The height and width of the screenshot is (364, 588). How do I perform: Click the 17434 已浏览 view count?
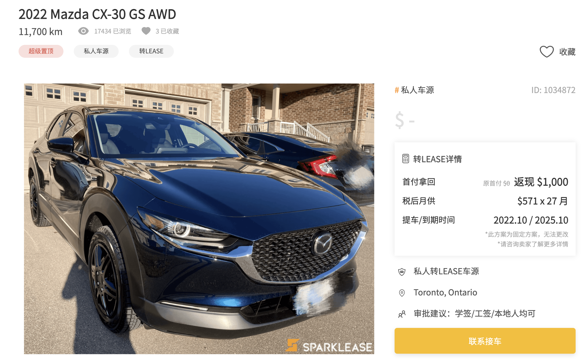[x=113, y=31]
